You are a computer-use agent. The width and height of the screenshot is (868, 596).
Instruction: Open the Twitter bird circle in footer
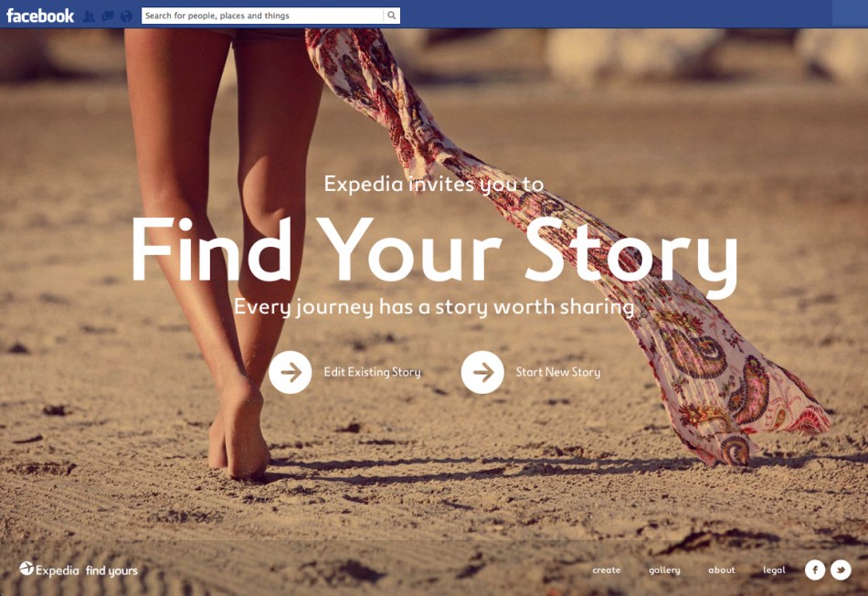coord(841,569)
